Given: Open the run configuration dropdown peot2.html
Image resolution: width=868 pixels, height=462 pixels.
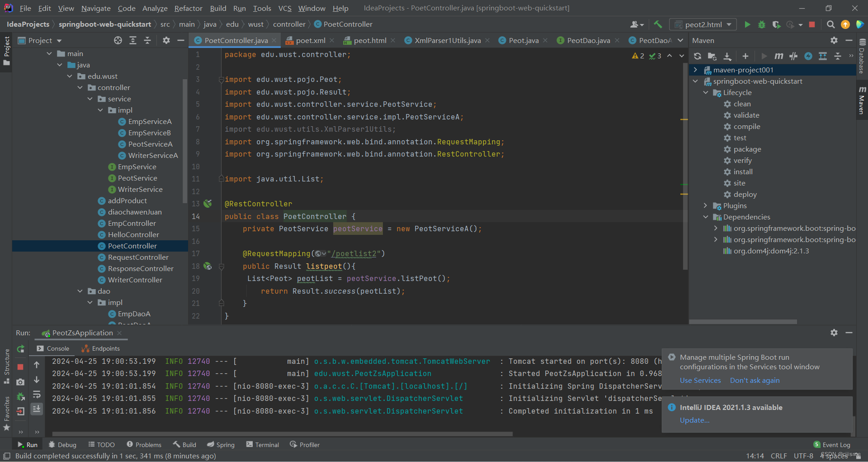Looking at the screenshot, I should pyautogui.click(x=703, y=24).
